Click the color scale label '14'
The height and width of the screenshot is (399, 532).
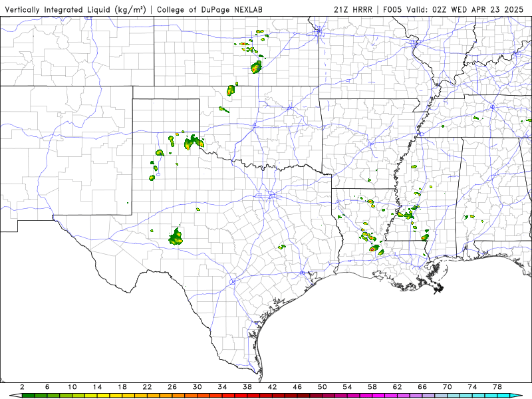pyautogui.click(x=97, y=387)
